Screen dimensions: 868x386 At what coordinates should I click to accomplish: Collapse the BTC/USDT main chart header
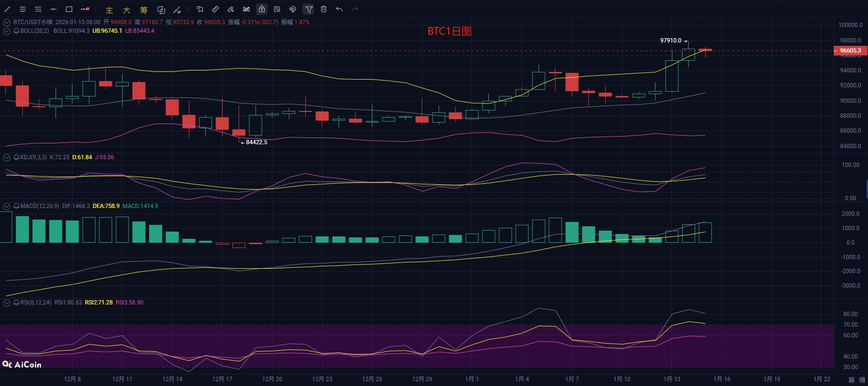click(x=7, y=22)
